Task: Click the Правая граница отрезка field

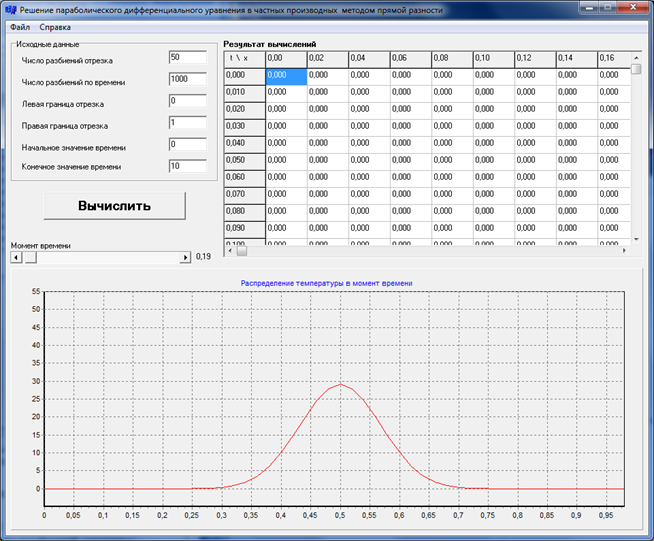Action: click(x=188, y=123)
